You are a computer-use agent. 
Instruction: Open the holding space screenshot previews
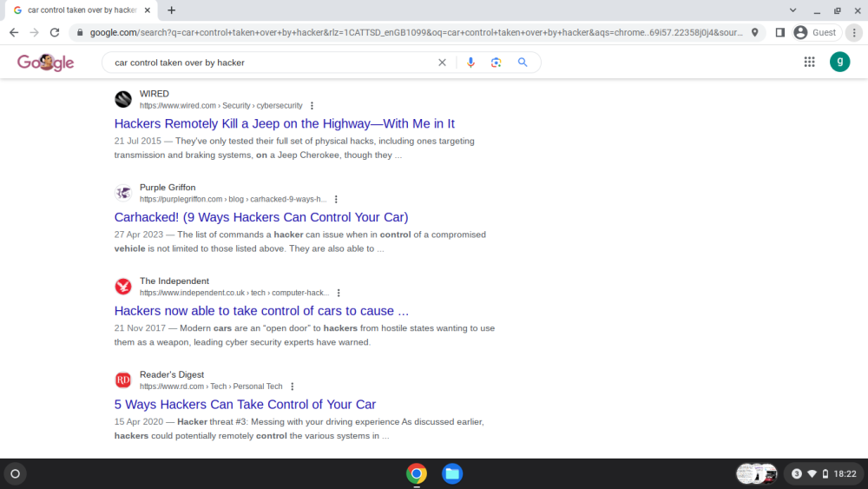tap(757, 473)
